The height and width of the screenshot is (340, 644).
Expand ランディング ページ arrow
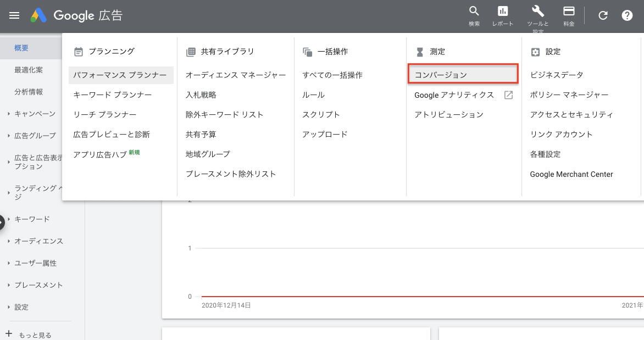[9, 193]
